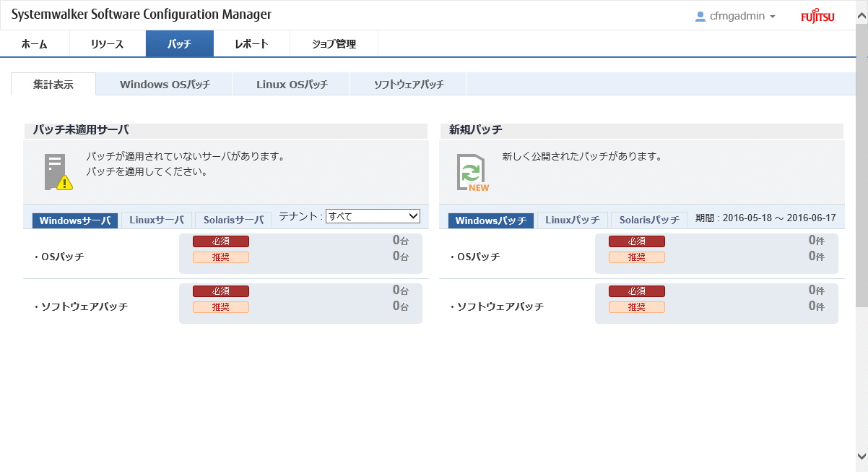Click 推奨 badge for ソフトウェアパッチ under 新規パッチ

point(637,307)
